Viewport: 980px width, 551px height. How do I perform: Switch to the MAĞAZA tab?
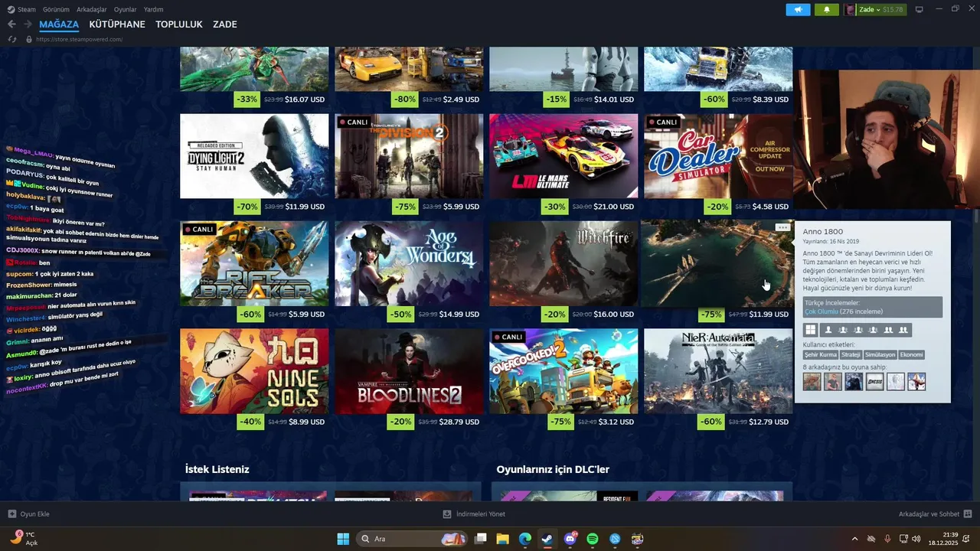pos(59,24)
